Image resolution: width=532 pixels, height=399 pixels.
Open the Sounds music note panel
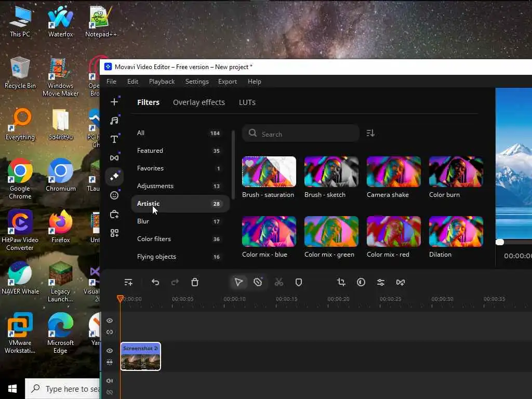[x=114, y=121]
